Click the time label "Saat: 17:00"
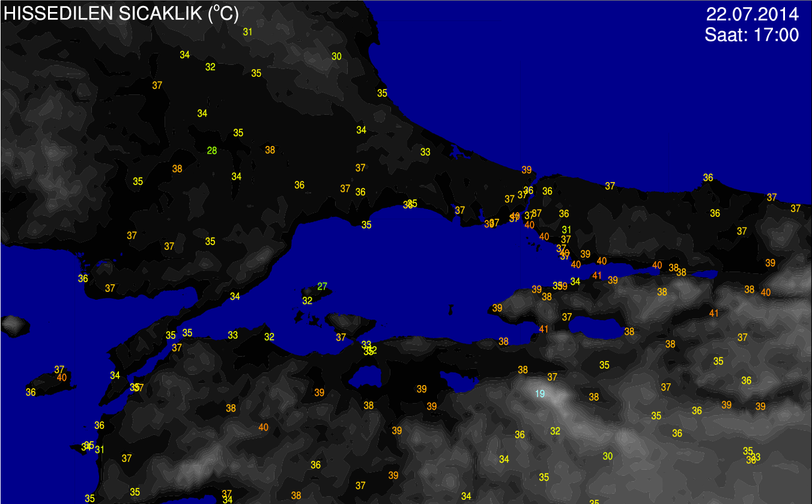 pyautogui.click(x=752, y=35)
